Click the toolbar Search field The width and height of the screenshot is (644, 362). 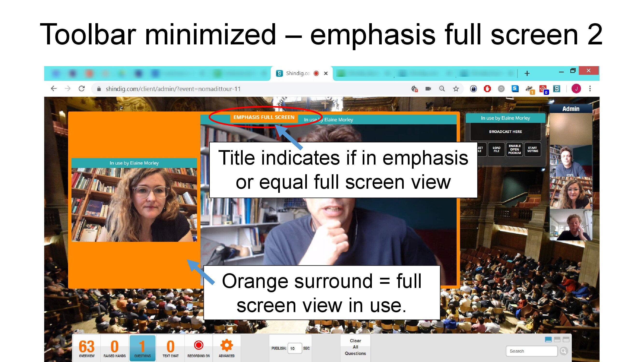tap(531, 351)
